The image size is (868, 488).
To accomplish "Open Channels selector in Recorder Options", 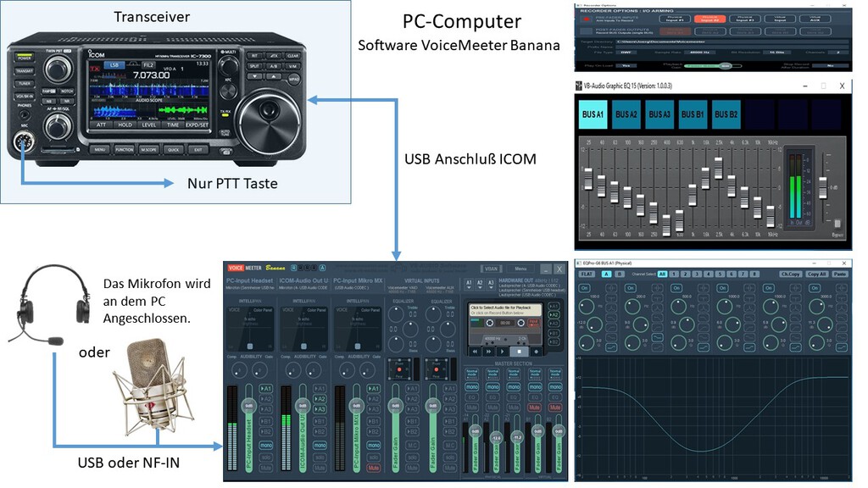I will pos(838,53).
